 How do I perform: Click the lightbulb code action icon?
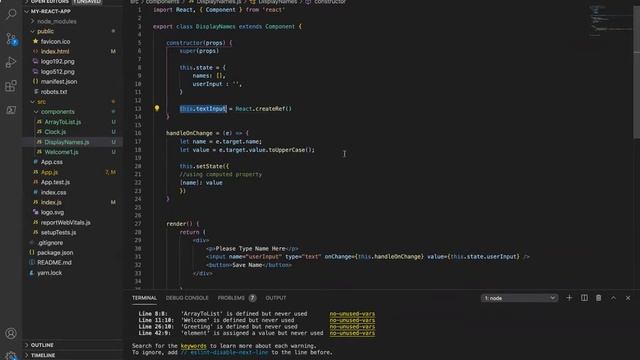pos(157,108)
